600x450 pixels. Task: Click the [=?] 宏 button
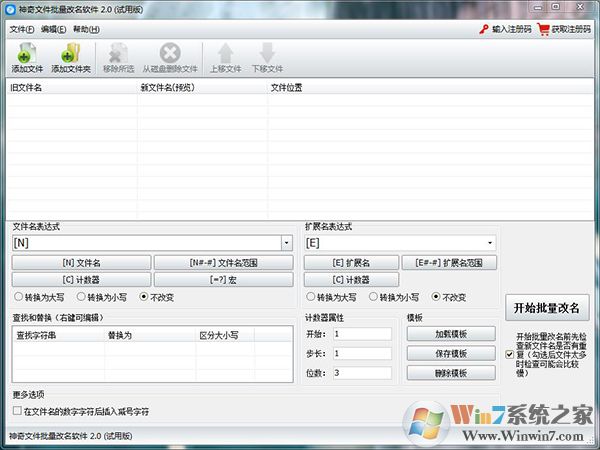point(223,280)
